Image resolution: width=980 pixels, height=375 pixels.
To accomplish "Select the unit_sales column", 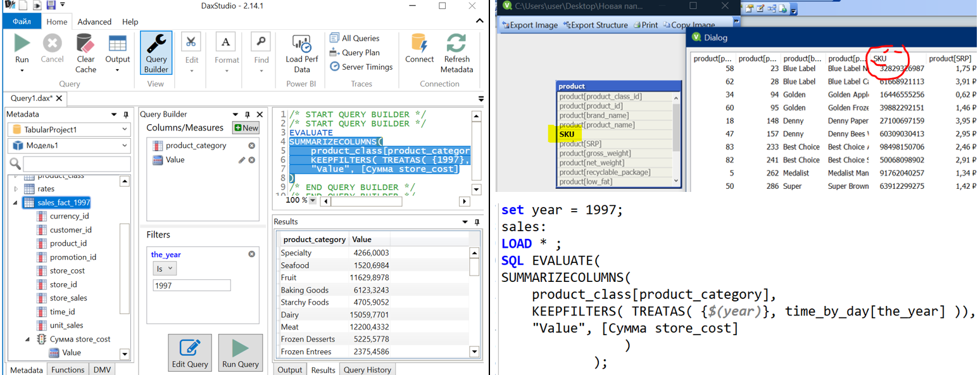I will pyautogui.click(x=66, y=325).
